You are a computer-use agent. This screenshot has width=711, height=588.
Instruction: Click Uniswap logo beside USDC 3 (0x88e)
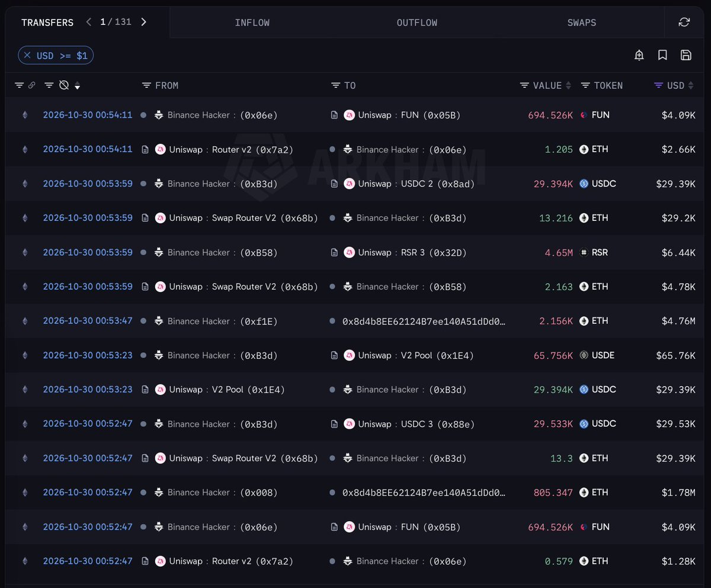click(349, 424)
